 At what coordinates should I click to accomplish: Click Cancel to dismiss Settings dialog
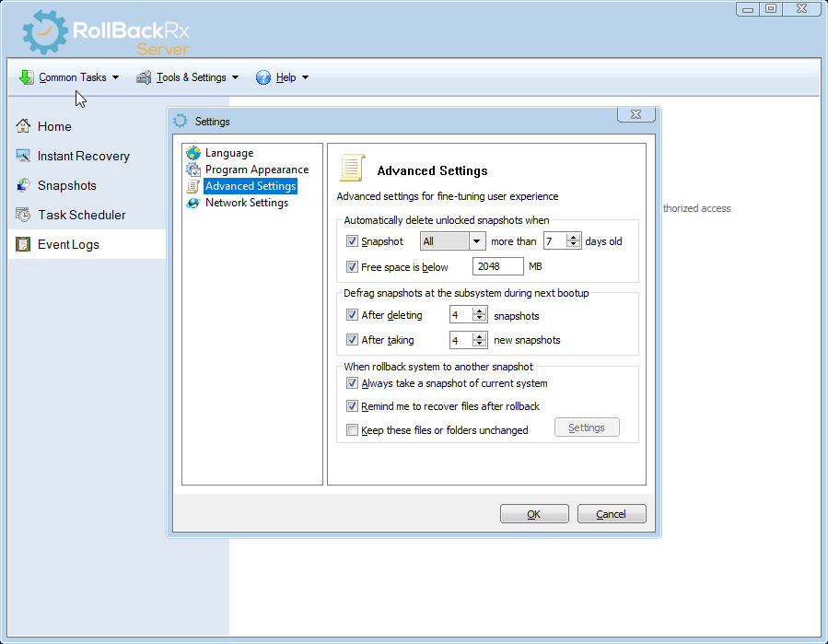click(612, 514)
